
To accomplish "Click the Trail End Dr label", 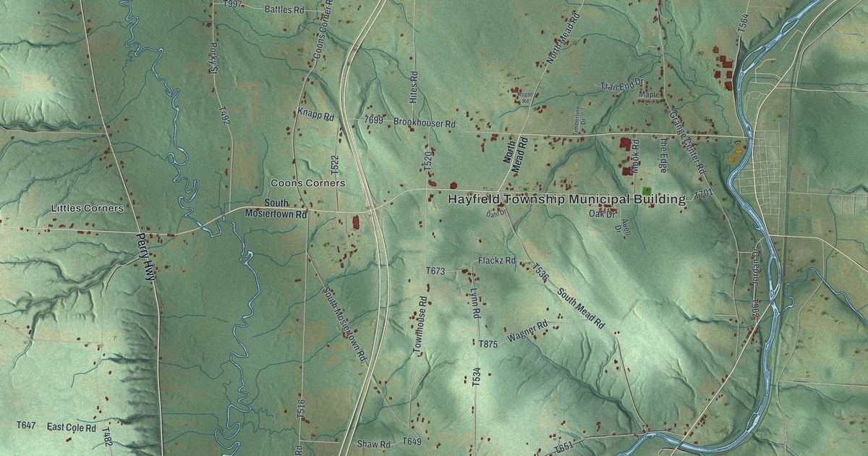I will click(x=622, y=85).
